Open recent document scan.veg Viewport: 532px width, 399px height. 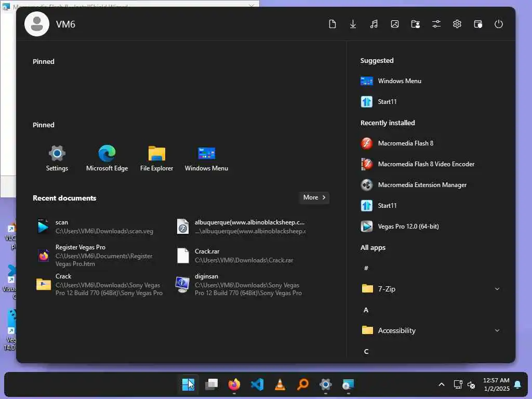coord(95,227)
